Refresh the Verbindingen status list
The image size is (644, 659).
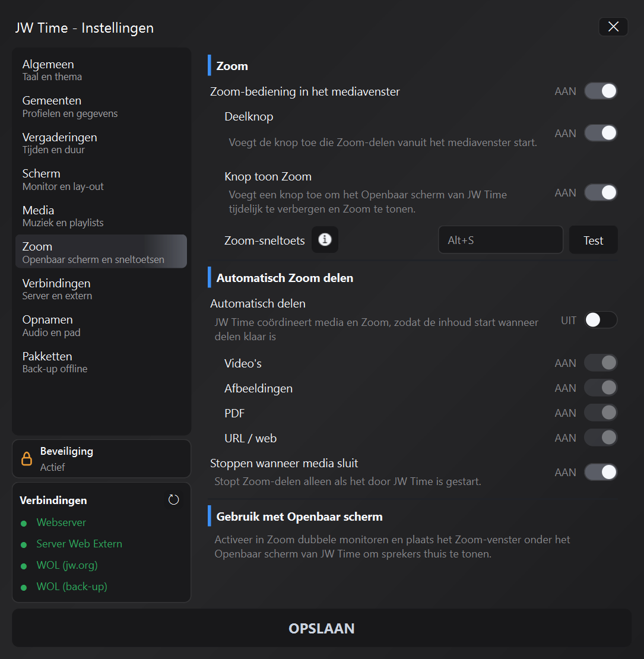pyautogui.click(x=173, y=500)
